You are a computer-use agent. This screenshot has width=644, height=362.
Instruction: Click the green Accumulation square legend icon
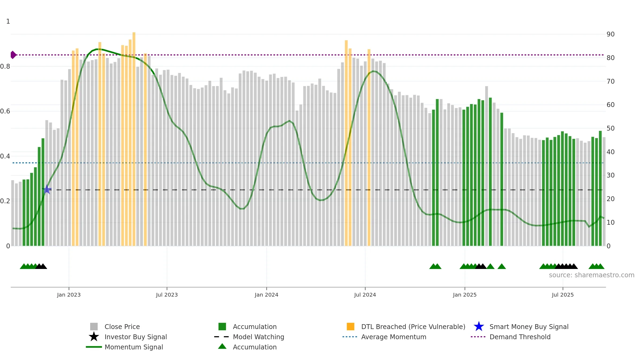[x=222, y=327]
